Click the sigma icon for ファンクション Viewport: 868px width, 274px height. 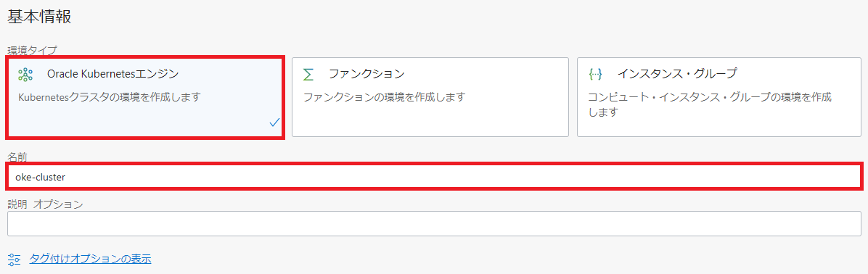coord(308,74)
